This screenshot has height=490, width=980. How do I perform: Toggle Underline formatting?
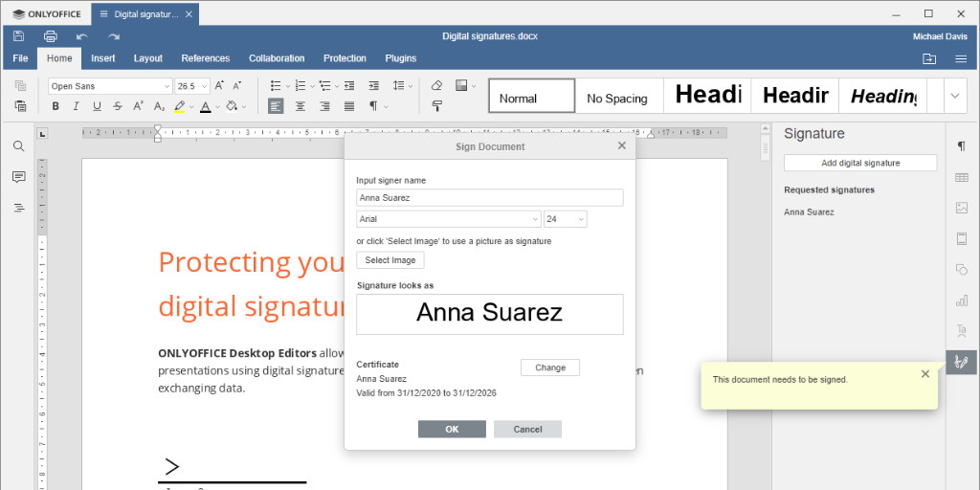point(97,106)
